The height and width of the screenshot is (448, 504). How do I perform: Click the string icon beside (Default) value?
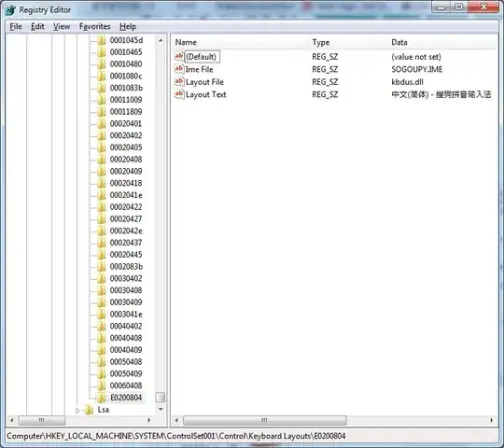[179, 56]
